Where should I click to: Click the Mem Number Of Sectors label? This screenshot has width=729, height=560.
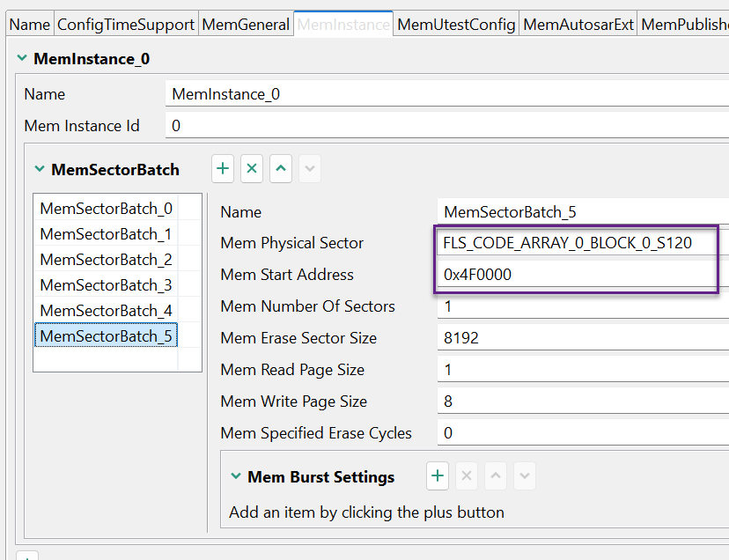[x=308, y=306]
